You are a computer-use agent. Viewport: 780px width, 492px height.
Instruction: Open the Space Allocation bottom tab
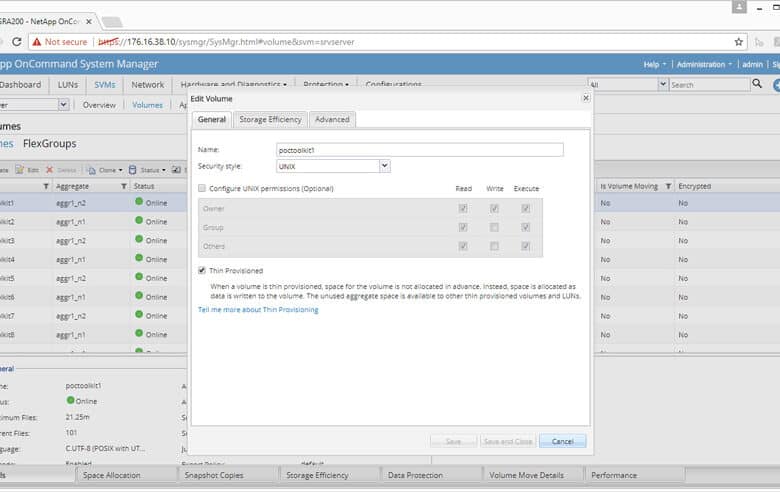pos(127,475)
